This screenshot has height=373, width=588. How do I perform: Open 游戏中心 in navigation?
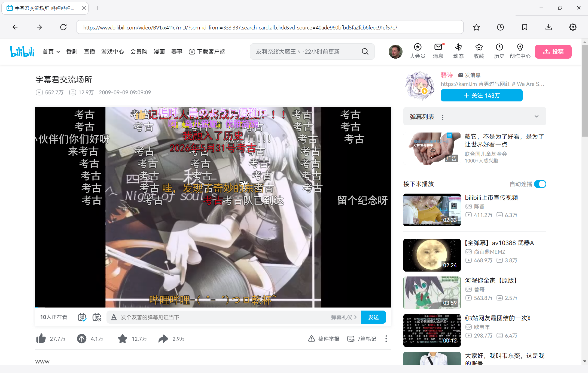click(112, 52)
